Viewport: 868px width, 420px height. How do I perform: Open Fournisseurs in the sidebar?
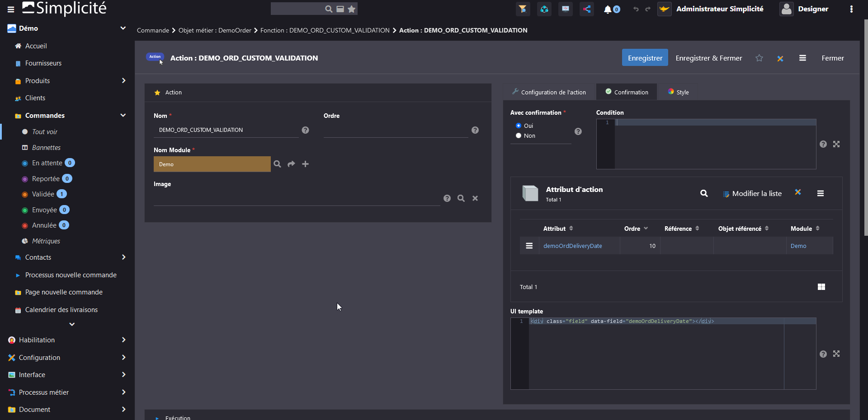tap(43, 63)
